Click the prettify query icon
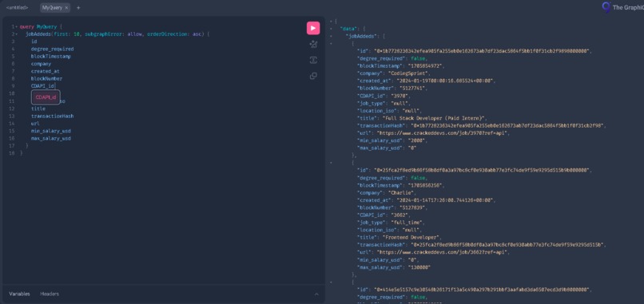Image resolution: width=644 pixels, height=304 pixels. [313, 45]
